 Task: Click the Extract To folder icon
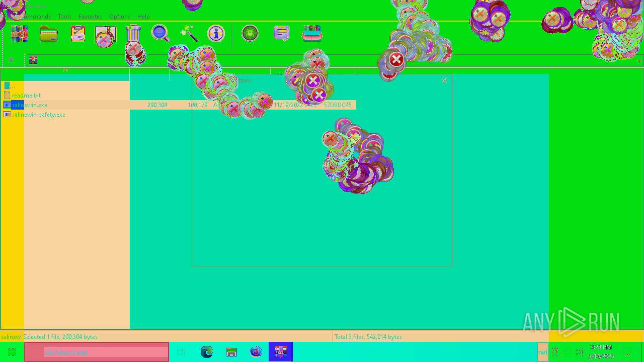pyautogui.click(x=49, y=34)
